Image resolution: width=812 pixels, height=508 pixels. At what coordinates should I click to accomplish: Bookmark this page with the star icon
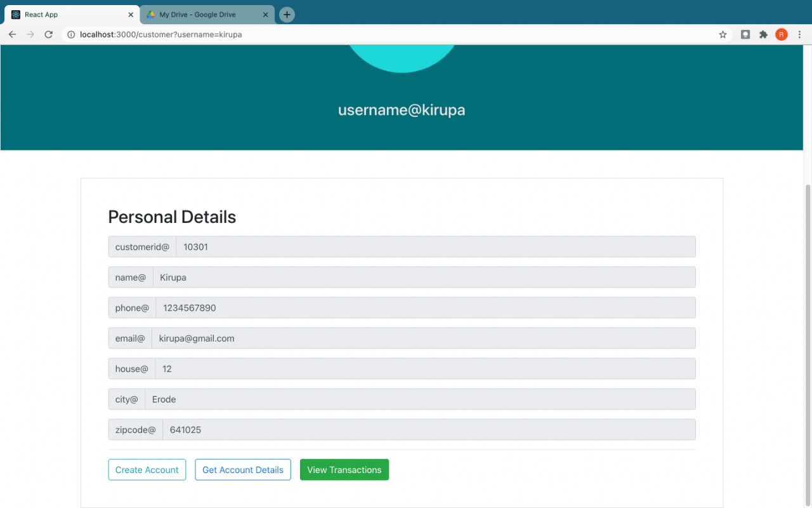point(723,34)
